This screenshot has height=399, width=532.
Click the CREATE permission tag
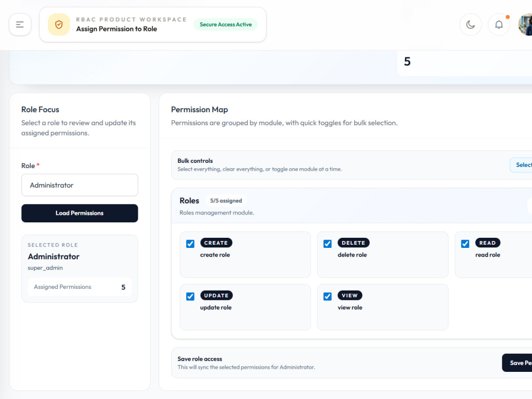coord(216,243)
